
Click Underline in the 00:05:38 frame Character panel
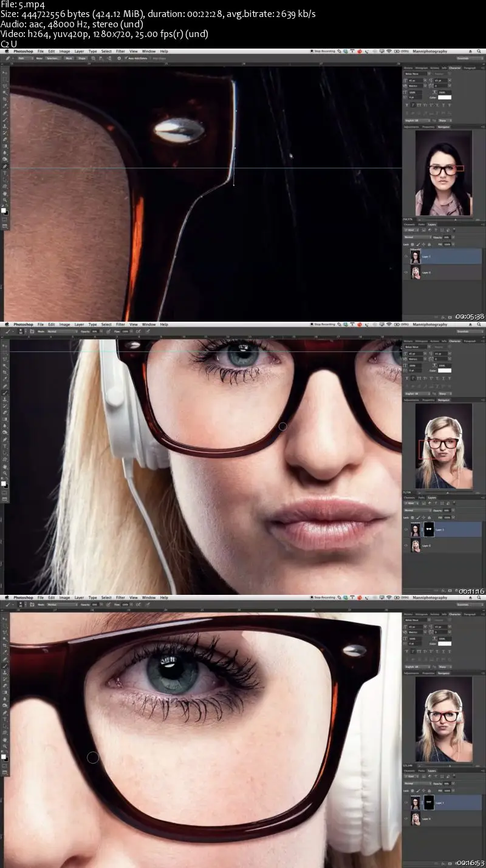click(x=443, y=105)
